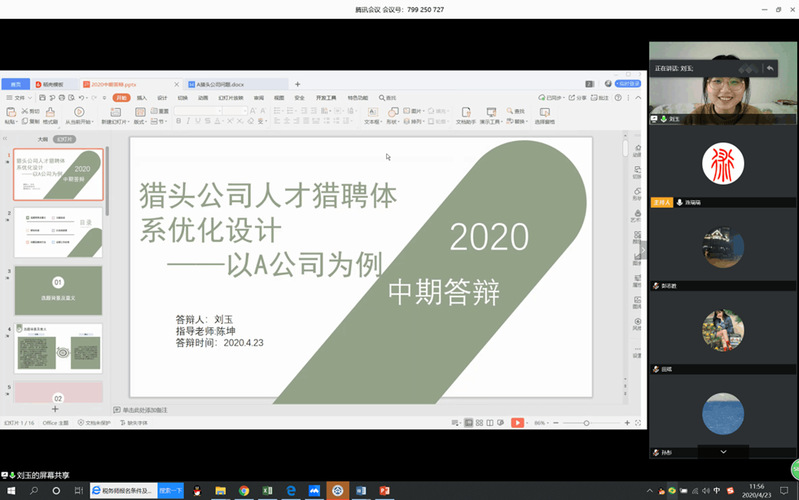Image resolution: width=799 pixels, height=500 pixels.
Task: Open the Selection Pane (选择窗格)
Action: [544, 115]
